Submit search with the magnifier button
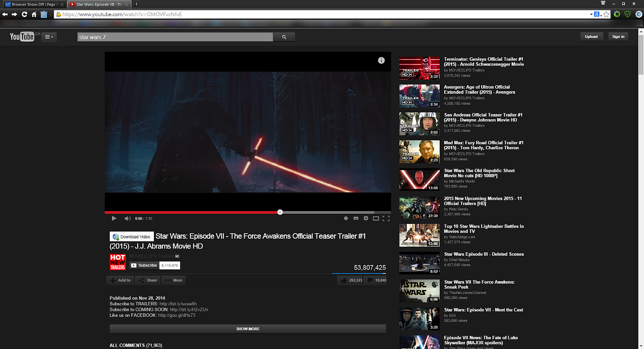644x349 pixels. point(284,37)
